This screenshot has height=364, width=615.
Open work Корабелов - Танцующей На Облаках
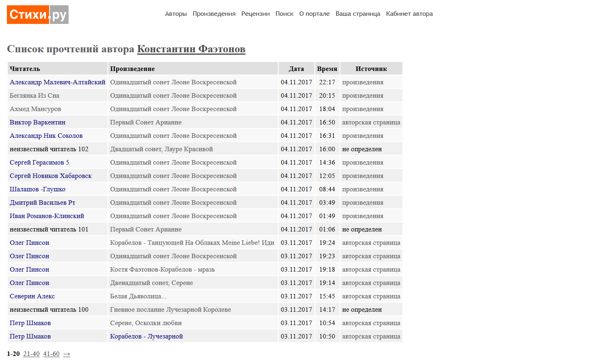tap(192, 243)
